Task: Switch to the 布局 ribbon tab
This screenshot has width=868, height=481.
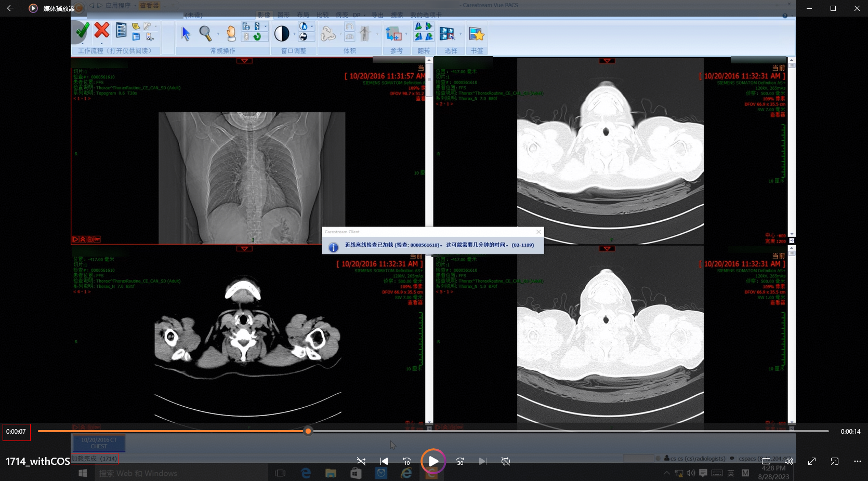Action: [x=303, y=15]
